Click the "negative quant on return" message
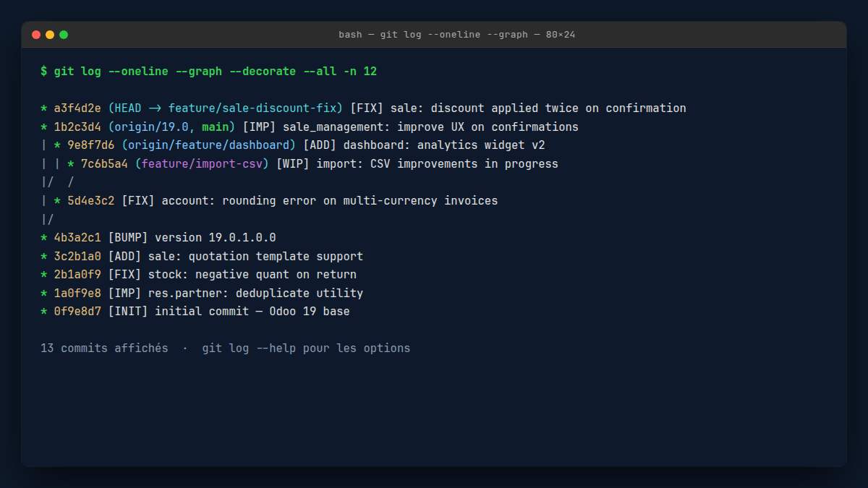The image size is (868, 488). point(276,275)
